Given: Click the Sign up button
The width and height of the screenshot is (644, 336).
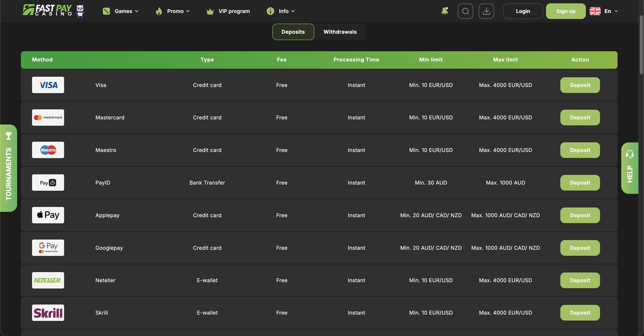Looking at the screenshot, I should click(566, 11).
